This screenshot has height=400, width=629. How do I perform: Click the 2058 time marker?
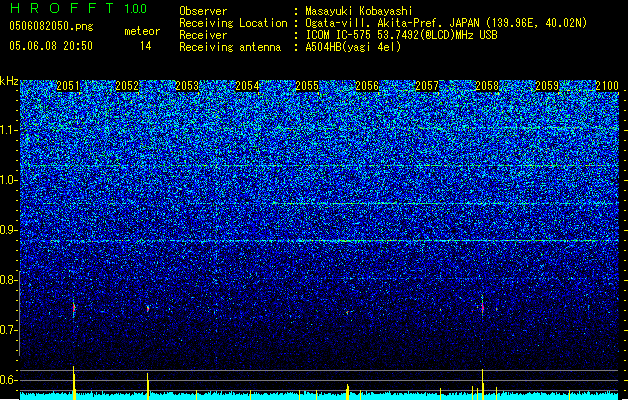pos(487,86)
